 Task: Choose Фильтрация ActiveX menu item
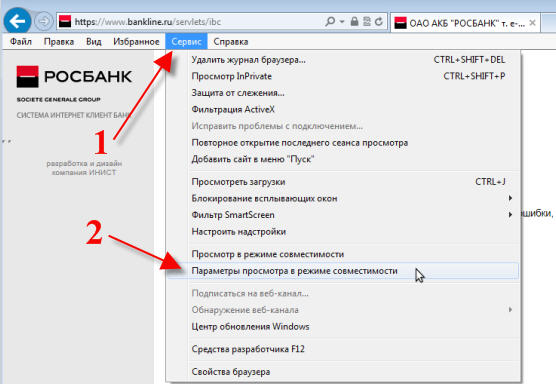click(343, 110)
